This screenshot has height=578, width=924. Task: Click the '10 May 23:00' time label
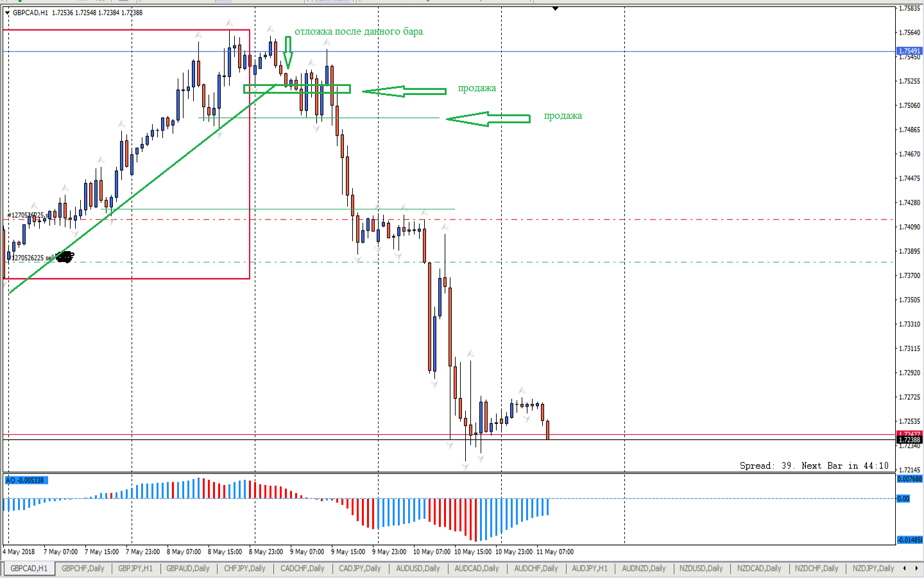coord(514,552)
